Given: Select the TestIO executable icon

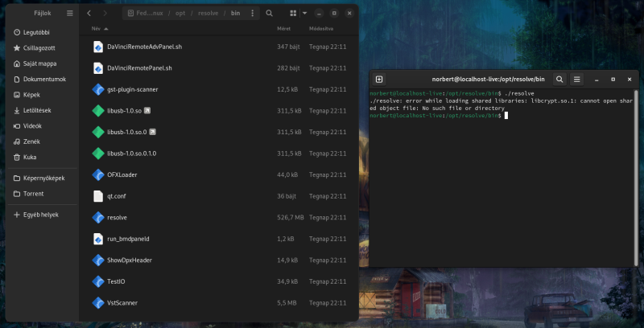Looking at the screenshot, I should click(x=97, y=281).
